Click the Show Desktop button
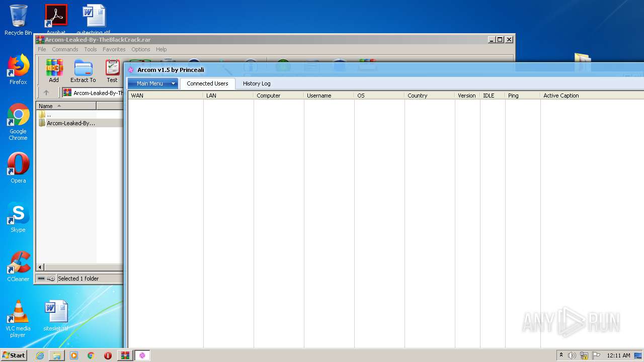This screenshot has width=644, height=362. 638,355
